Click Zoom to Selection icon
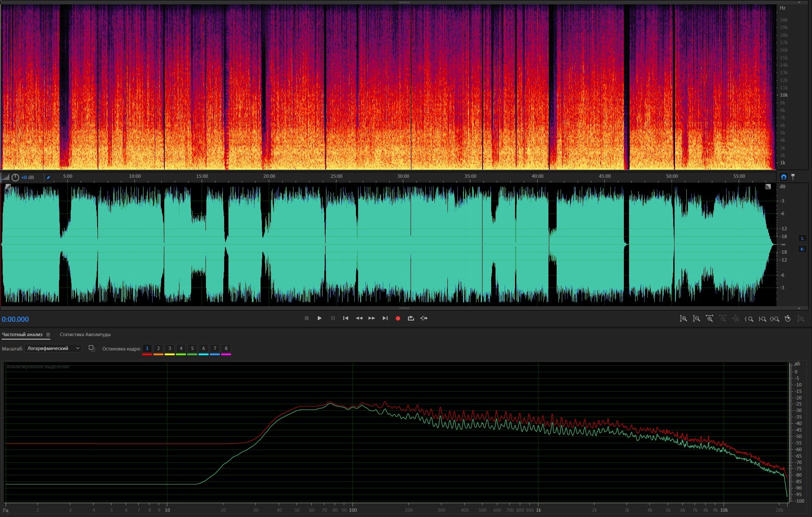Screen dimensions: 812x517 pyautogui.click(x=775, y=319)
